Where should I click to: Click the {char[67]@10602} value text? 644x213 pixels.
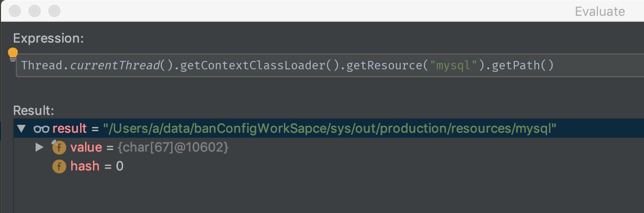pyautogui.click(x=167, y=148)
